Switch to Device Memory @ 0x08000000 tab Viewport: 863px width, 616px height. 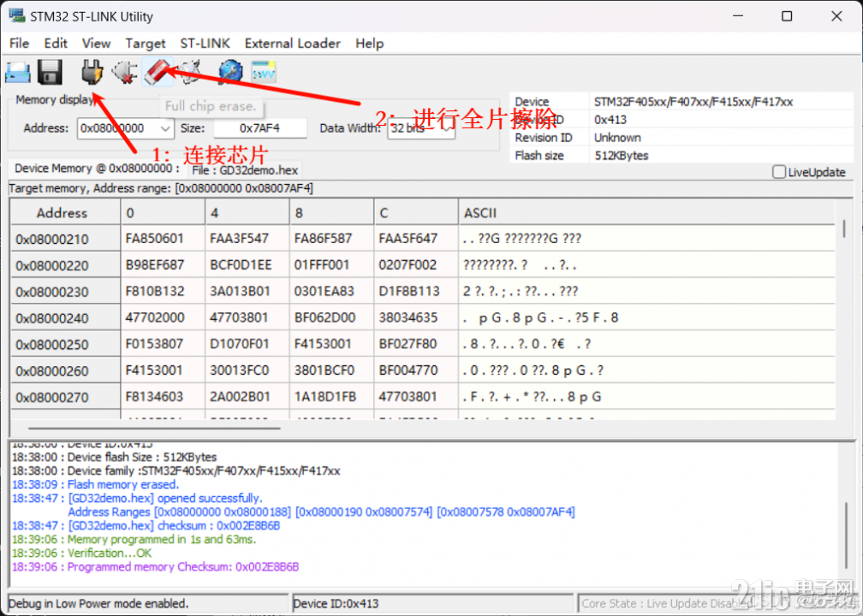click(97, 169)
